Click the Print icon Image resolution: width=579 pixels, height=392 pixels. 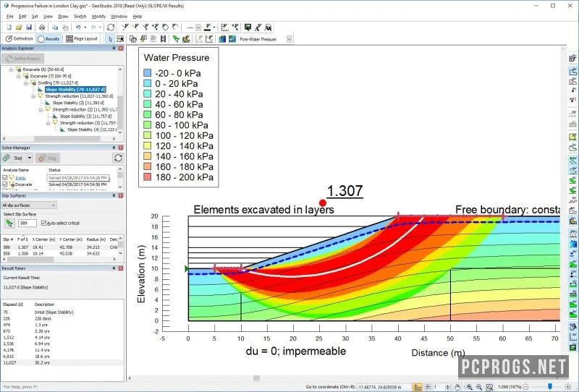click(x=42, y=27)
